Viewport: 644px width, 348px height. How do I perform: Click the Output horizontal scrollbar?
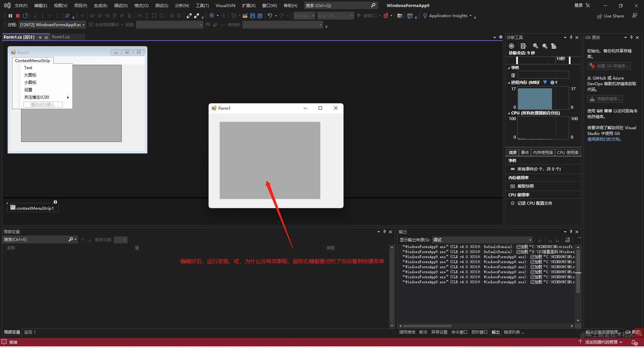(x=427, y=326)
